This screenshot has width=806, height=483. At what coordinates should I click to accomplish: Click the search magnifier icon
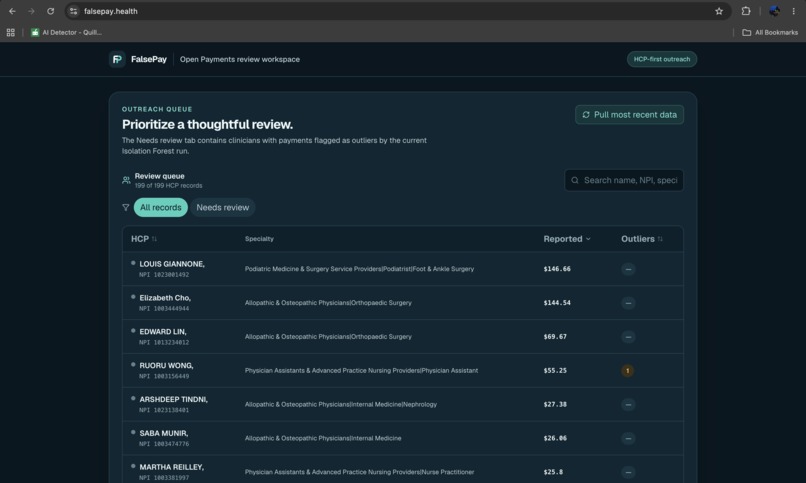click(x=575, y=180)
